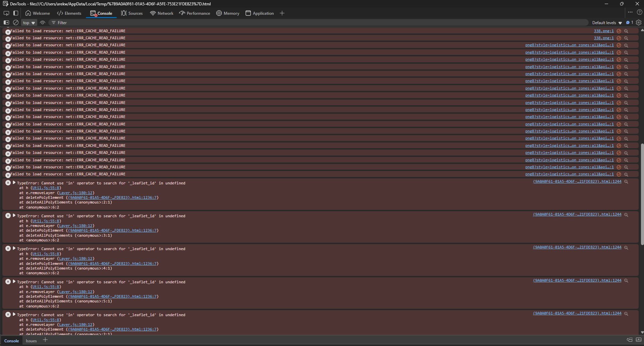Open Customize and control DevTools menu
The width and height of the screenshot is (644, 346).
click(630, 12)
